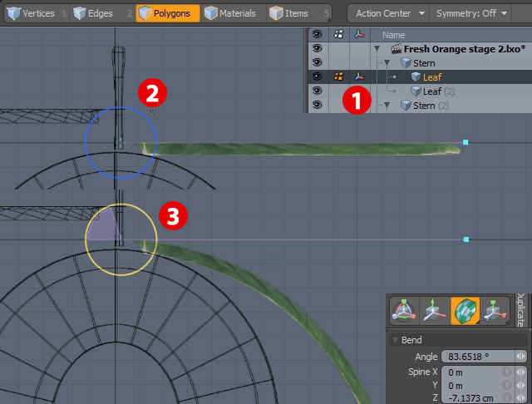The image size is (532, 404).
Task: Switch to Edges selection mode
Action: pos(102,13)
